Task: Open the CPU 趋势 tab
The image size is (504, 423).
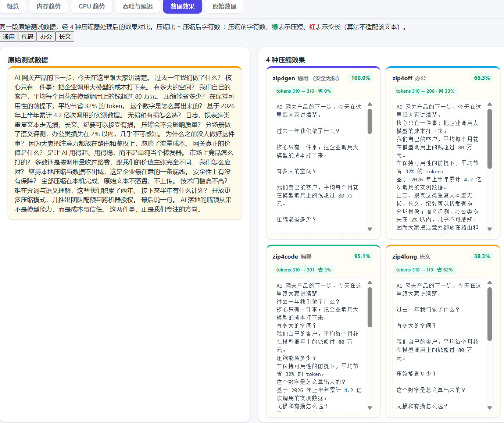Action: (x=92, y=6)
